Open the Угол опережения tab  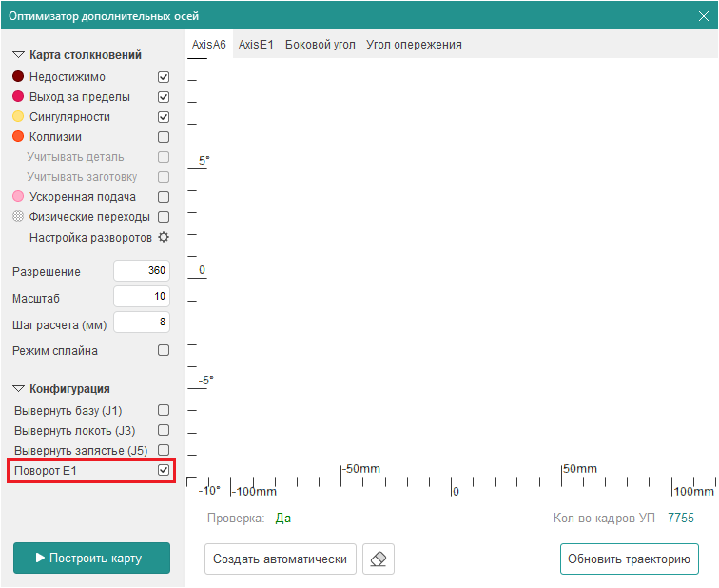(414, 45)
